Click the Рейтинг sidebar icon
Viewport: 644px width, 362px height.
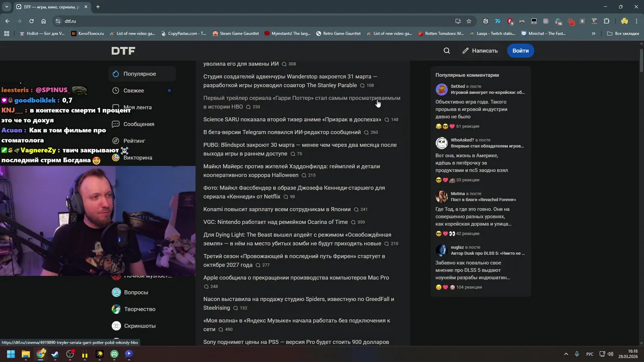(x=116, y=141)
